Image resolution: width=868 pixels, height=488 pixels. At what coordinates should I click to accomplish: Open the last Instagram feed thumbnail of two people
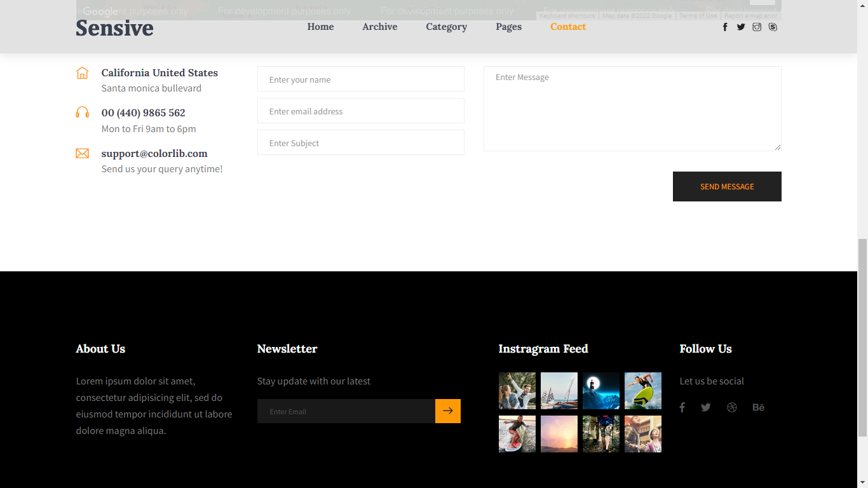(x=643, y=434)
